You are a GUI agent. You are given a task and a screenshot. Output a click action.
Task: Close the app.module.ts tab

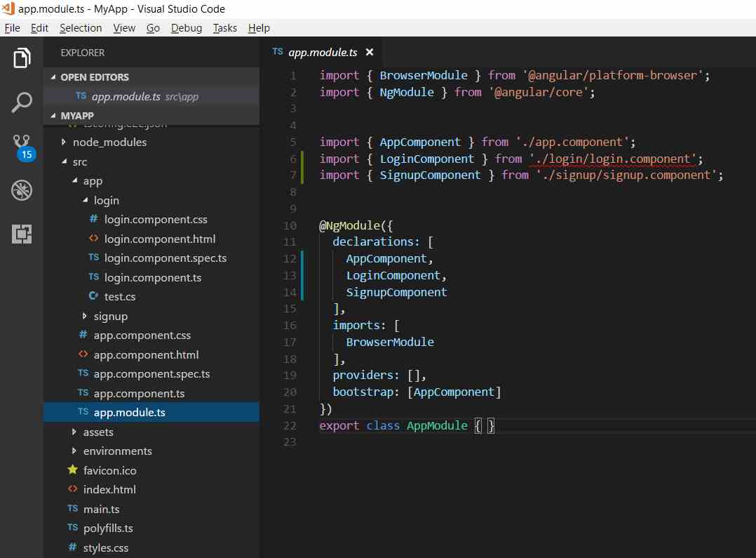click(370, 51)
